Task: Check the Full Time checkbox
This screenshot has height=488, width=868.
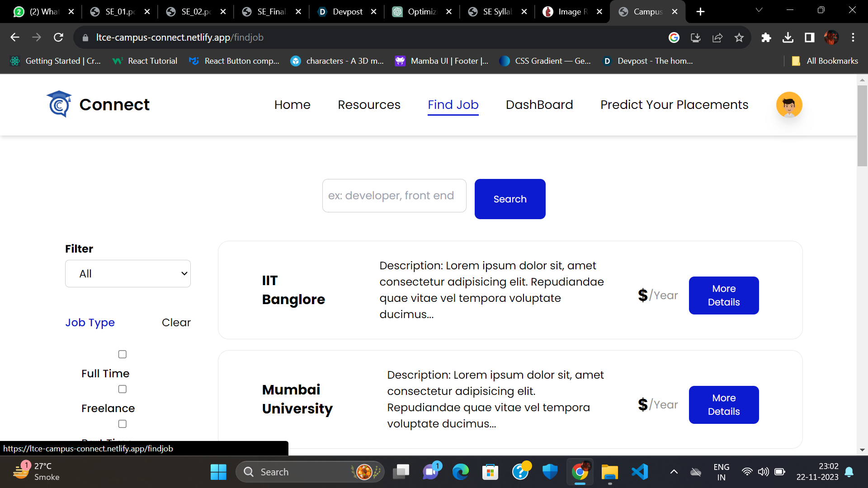Action: (122, 354)
